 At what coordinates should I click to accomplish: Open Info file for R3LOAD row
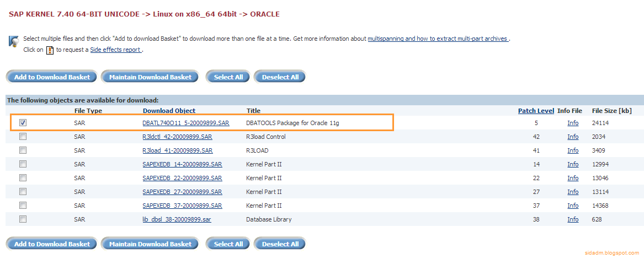[573, 150]
